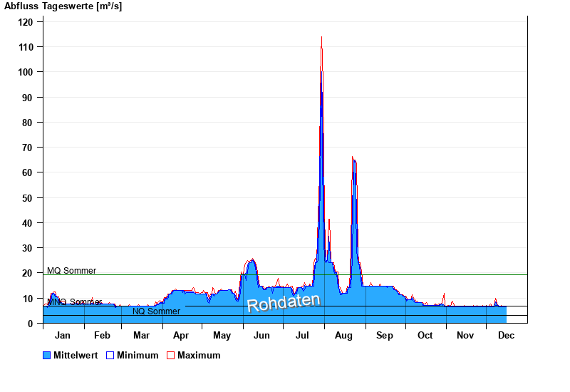Click the 50 value on the y-axis
The width and height of the screenshot is (570, 392).
click(28, 198)
